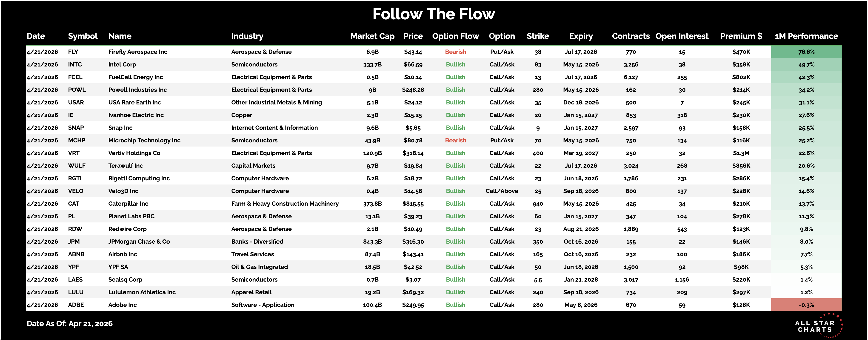Click the Premium $ column header
This screenshot has height=340, width=868.
[741, 36]
